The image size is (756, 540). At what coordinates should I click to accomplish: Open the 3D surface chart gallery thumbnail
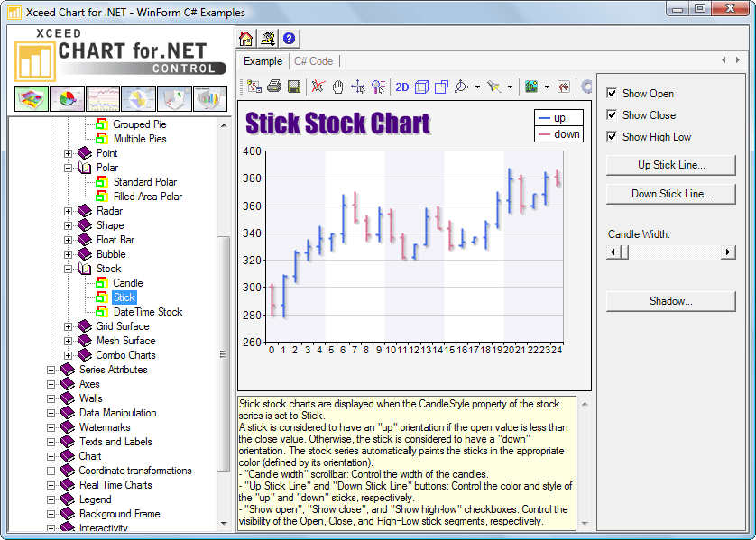[32, 99]
